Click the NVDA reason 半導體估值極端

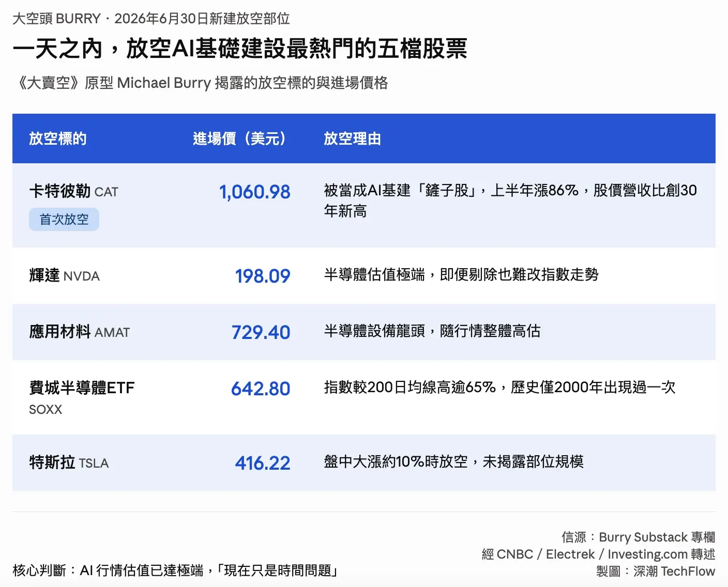(x=374, y=274)
